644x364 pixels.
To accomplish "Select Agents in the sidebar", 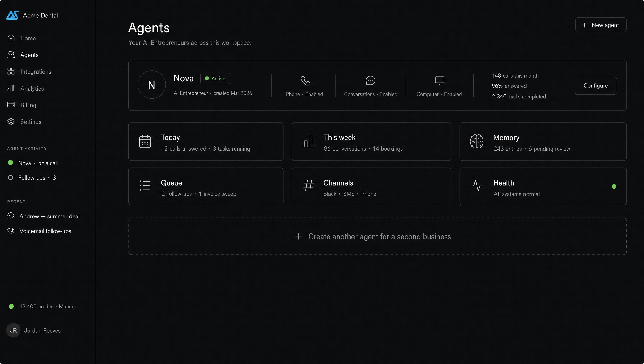I will pos(29,55).
